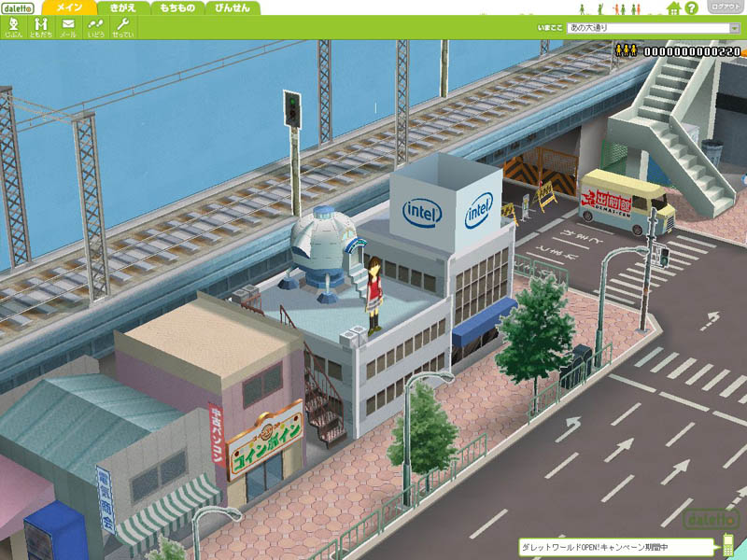The image size is (747, 560).
Task: Open the メール mail envelope icon
Action: 68,27
